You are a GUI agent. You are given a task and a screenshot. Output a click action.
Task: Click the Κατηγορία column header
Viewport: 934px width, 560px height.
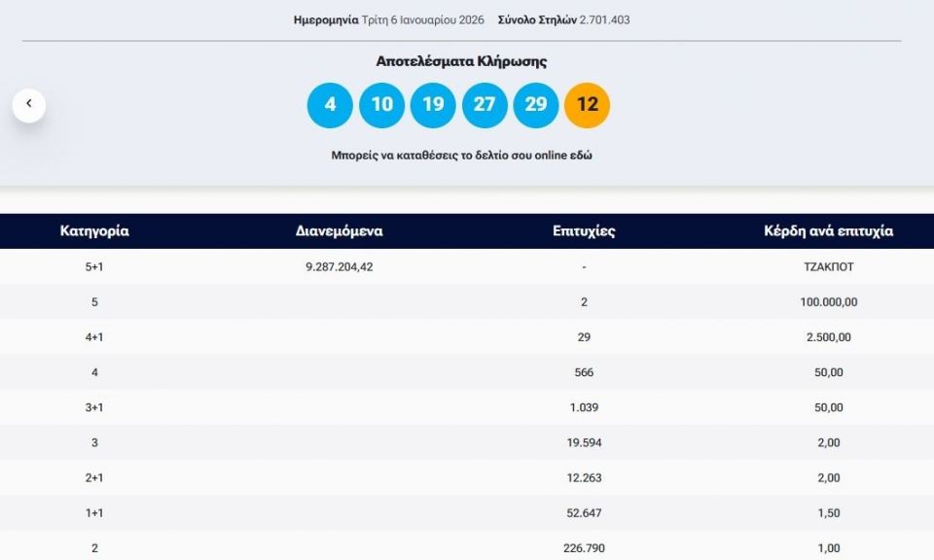[x=94, y=231]
